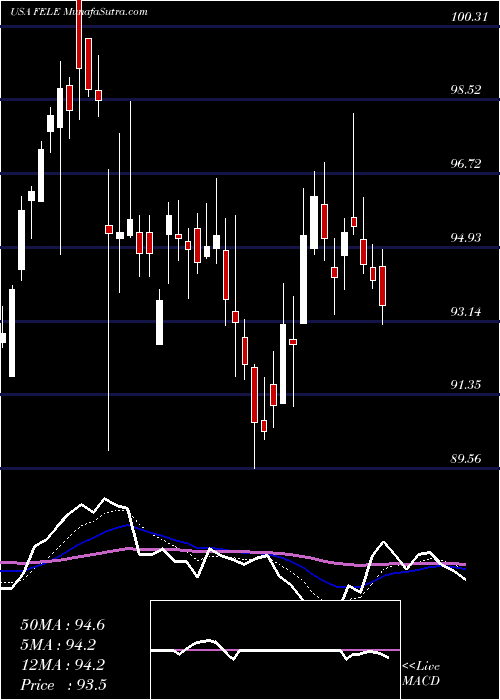Select the 98.52 price axis label
Image resolution: width=500 pixels, height=700 pixels.
(x=467, y=90)
